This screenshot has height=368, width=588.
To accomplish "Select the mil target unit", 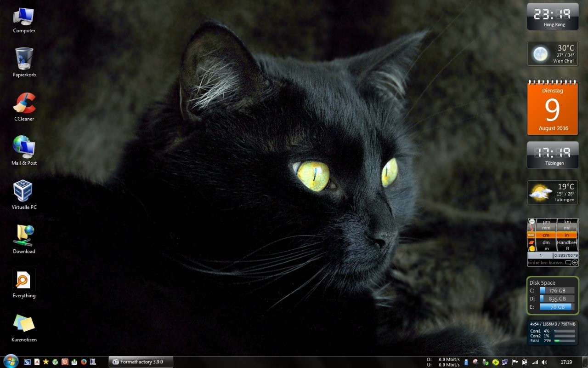I will pos(567,228).
